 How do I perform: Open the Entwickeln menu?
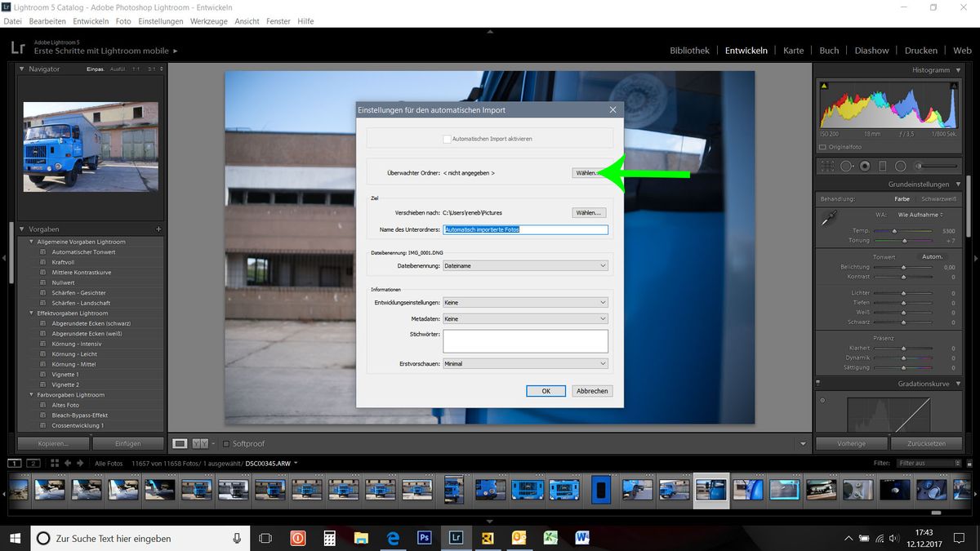pyautogui.click(x=91, y=21)
